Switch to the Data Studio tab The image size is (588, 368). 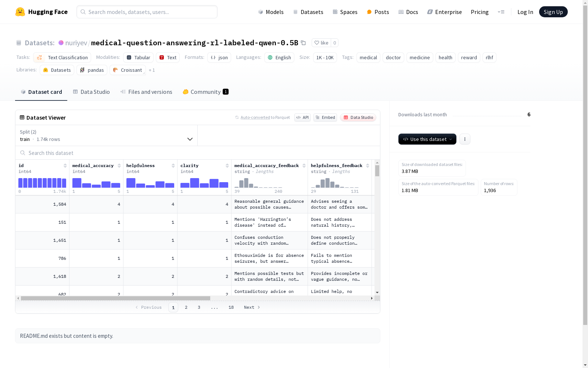point(92,92)
